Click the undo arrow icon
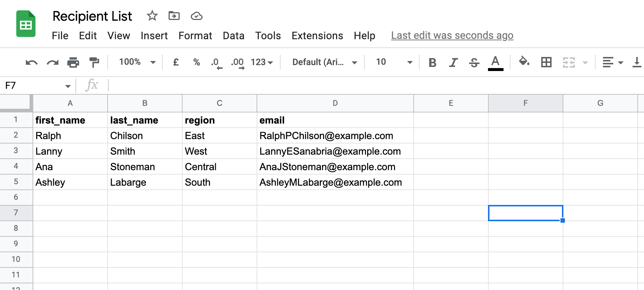Screen dimensions: 644x290 tap(31, 62)
